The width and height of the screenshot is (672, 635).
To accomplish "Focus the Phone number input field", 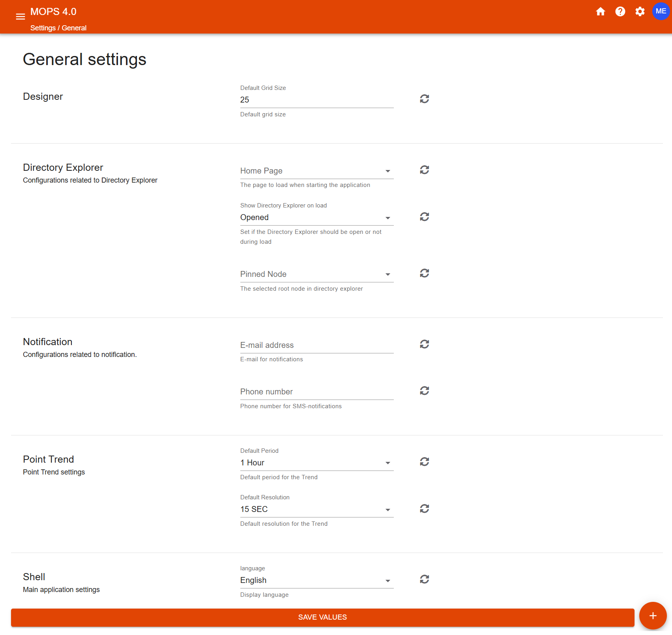I will tap(316, 392).
